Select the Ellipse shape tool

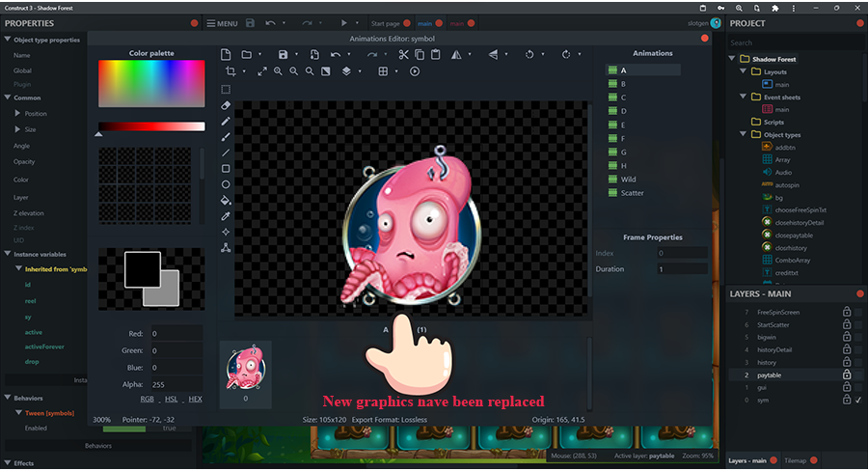[226, 184]
